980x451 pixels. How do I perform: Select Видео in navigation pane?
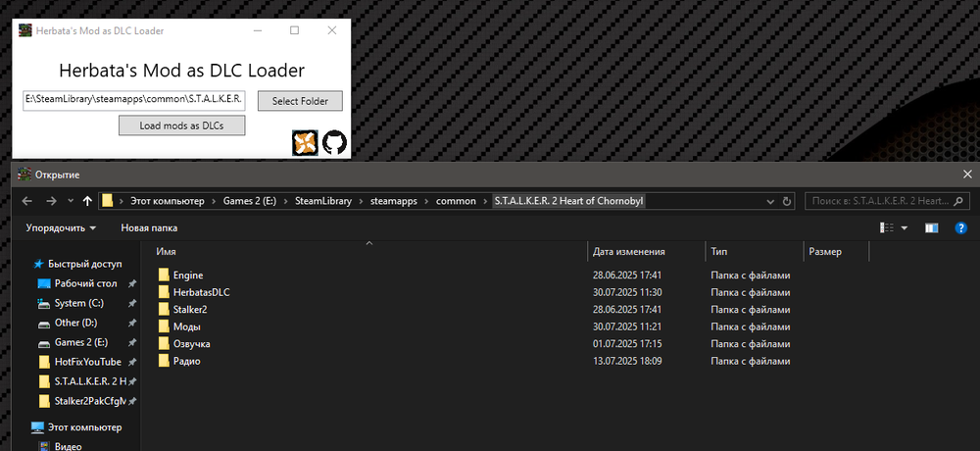pos(67,446)
